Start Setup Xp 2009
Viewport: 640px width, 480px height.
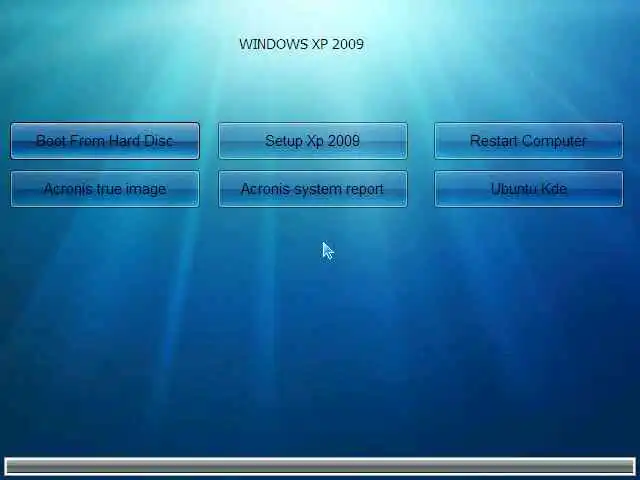pyautogui.click(x=313, y=141)
